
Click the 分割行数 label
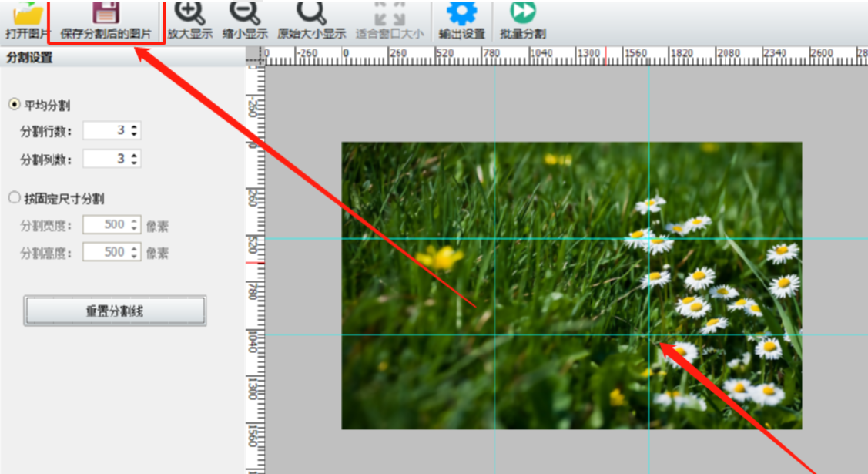pos(46,132)
